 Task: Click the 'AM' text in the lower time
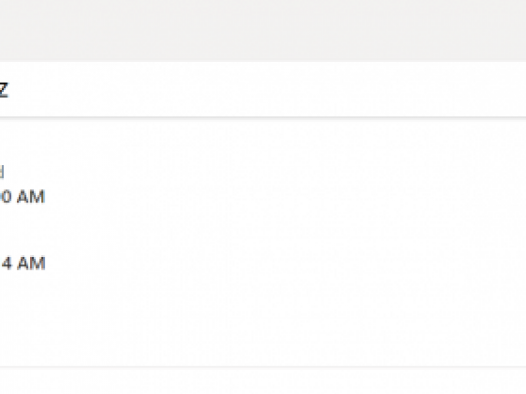point(31,264)
